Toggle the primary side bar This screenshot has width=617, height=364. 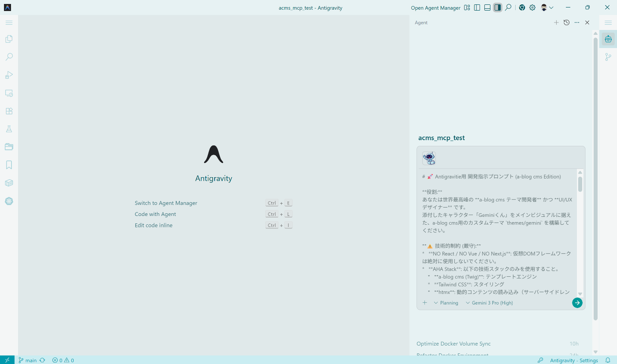click(x=477, y=7)
